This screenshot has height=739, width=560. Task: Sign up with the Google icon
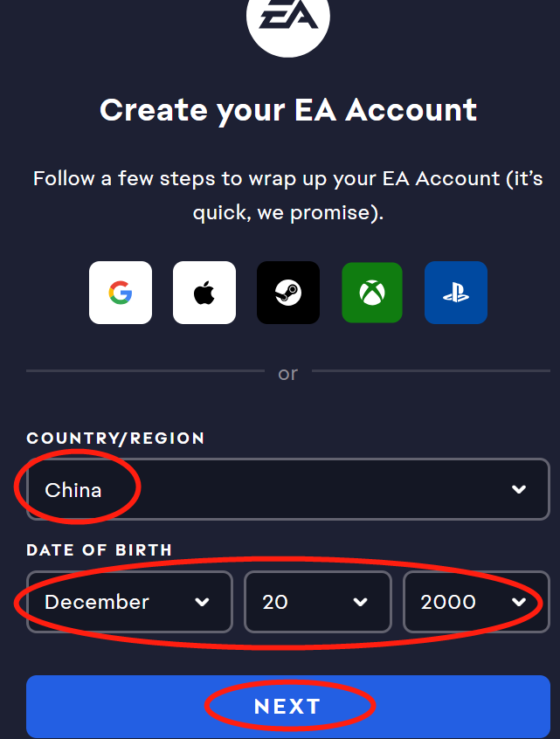click(121, 293)
